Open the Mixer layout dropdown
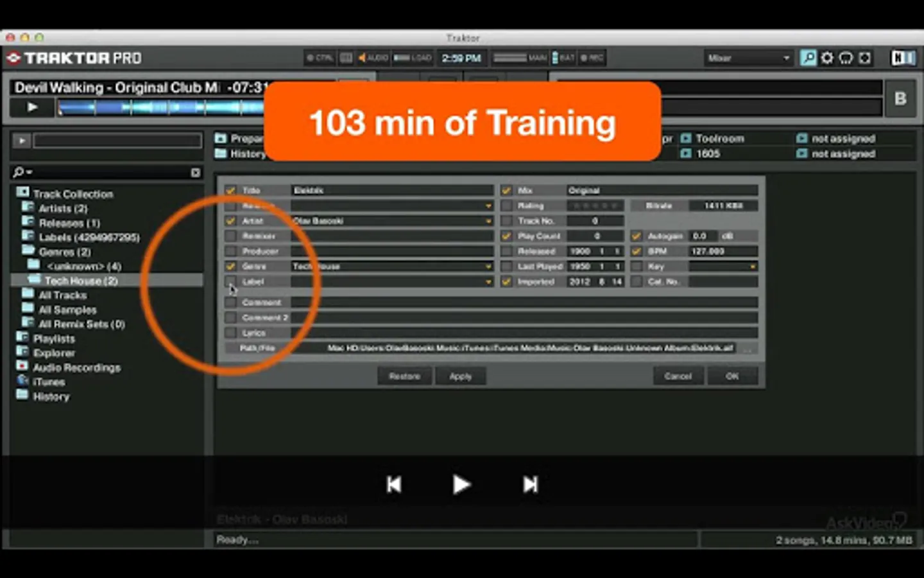 pos(748,58)
